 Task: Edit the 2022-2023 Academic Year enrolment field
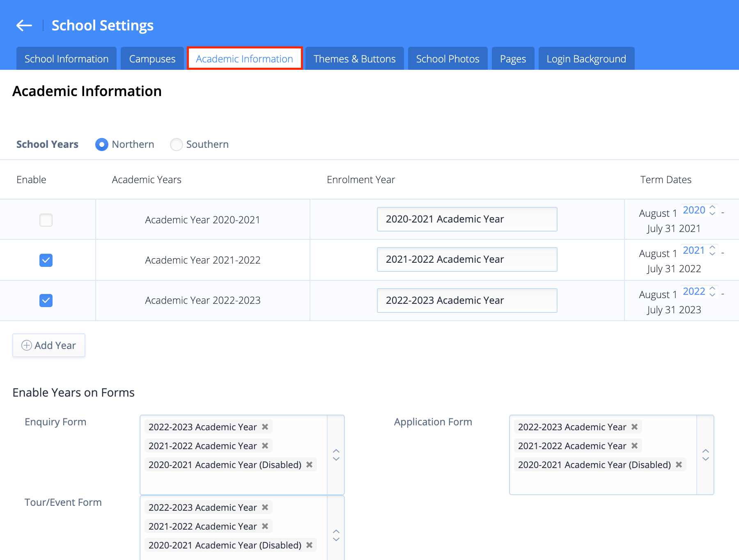pos(467,301)
